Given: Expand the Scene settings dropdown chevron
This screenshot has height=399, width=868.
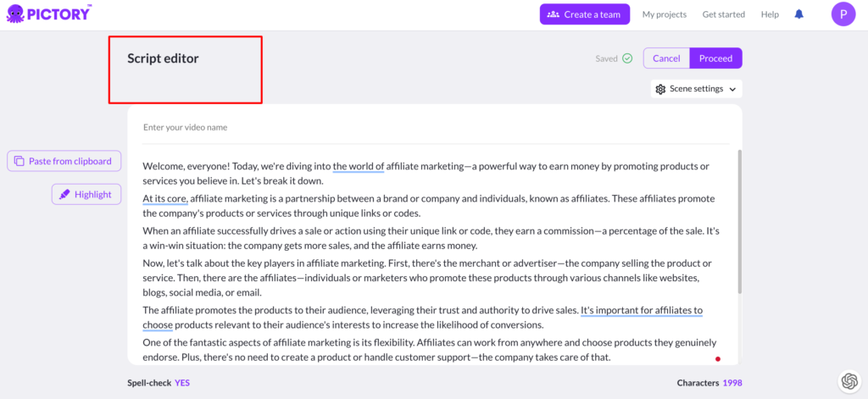Looking at the screenshot, I should (x=732, y=89).
